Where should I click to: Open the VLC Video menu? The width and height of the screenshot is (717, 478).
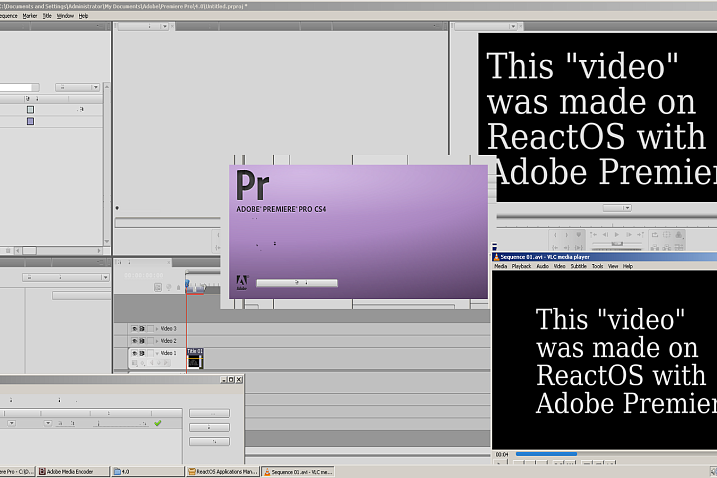(559, 266)
